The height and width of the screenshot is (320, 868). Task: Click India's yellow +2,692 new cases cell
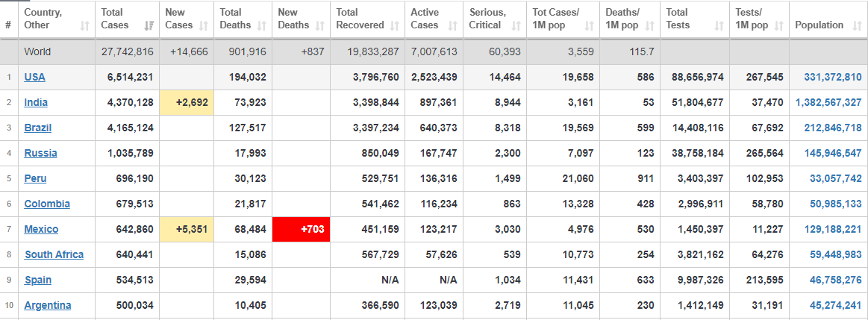point(187,102)
